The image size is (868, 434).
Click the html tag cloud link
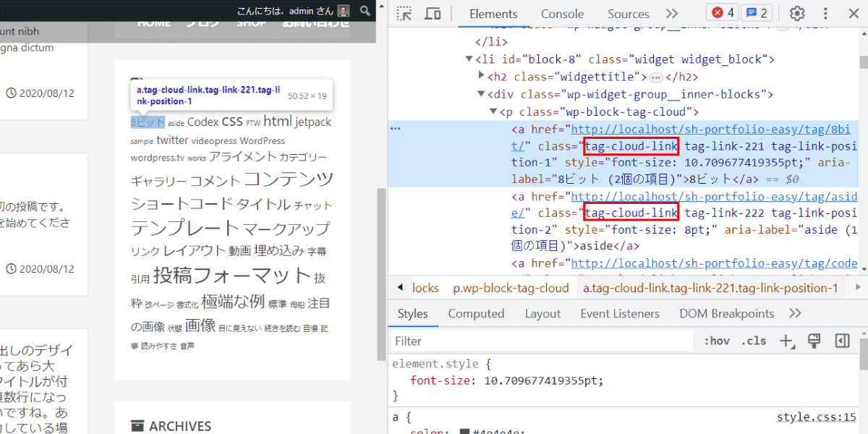pyautogui.click(x=278, y=121)
